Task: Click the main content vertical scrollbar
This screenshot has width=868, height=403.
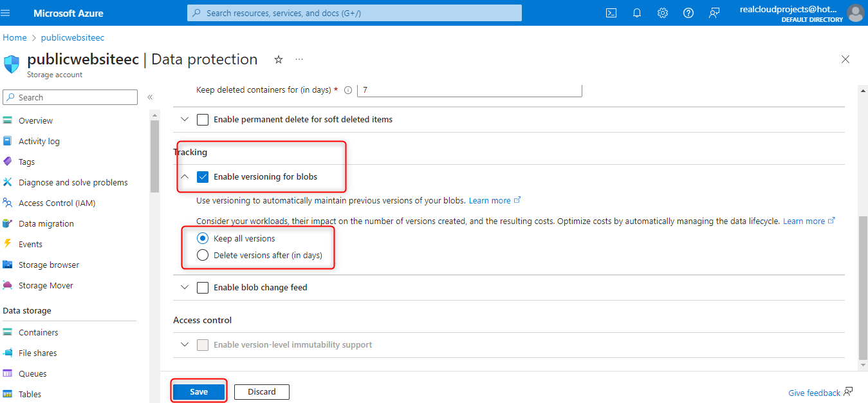Action: click(x=862, y=290)
